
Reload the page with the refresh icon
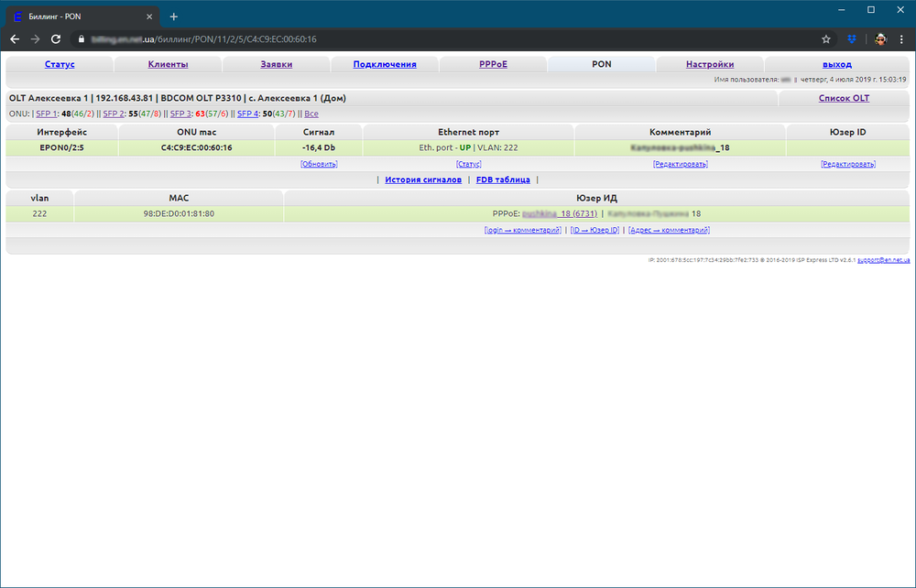click(x=56, y=39)
